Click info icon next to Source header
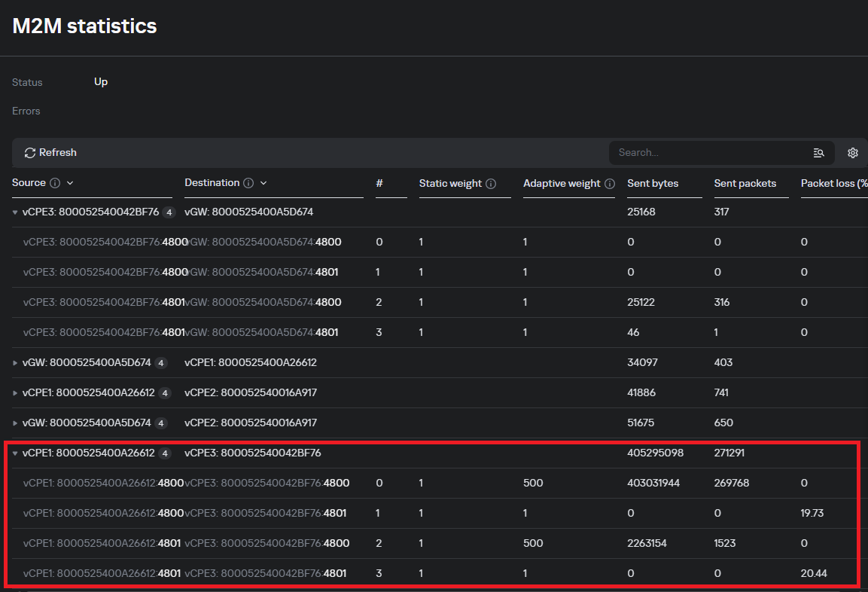Screen dimensions: 868x592 55,183
